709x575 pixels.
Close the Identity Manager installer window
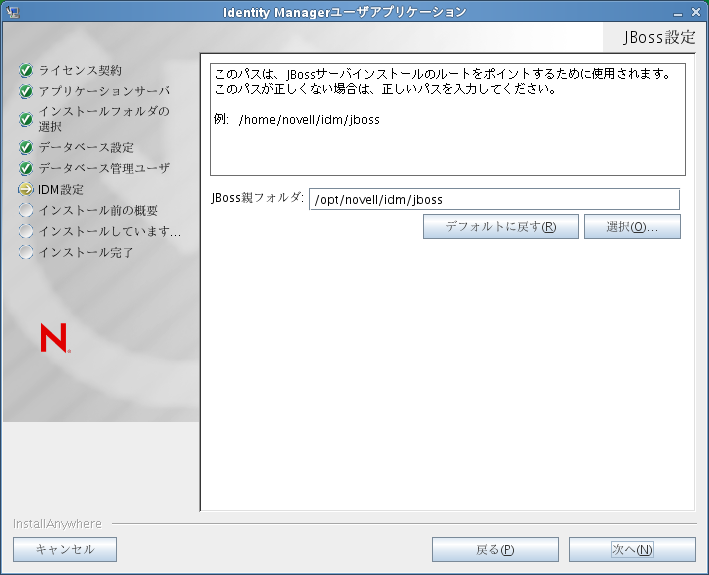point(696,12)
